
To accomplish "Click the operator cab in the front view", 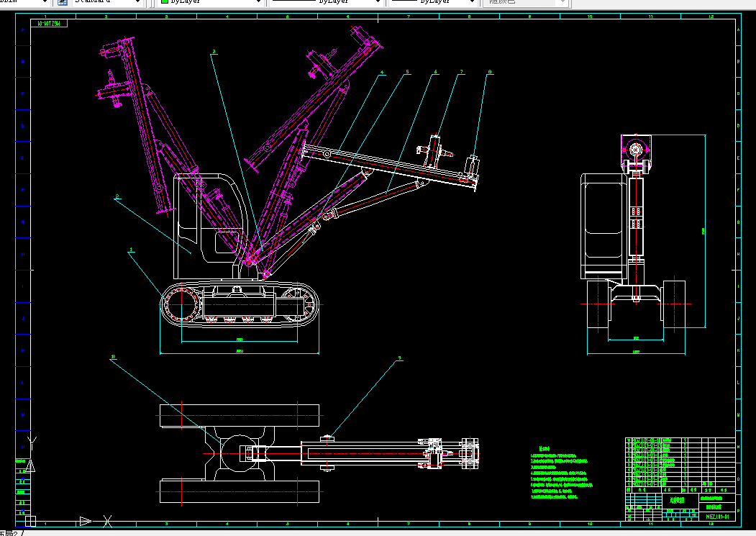I will coord(605,226).
